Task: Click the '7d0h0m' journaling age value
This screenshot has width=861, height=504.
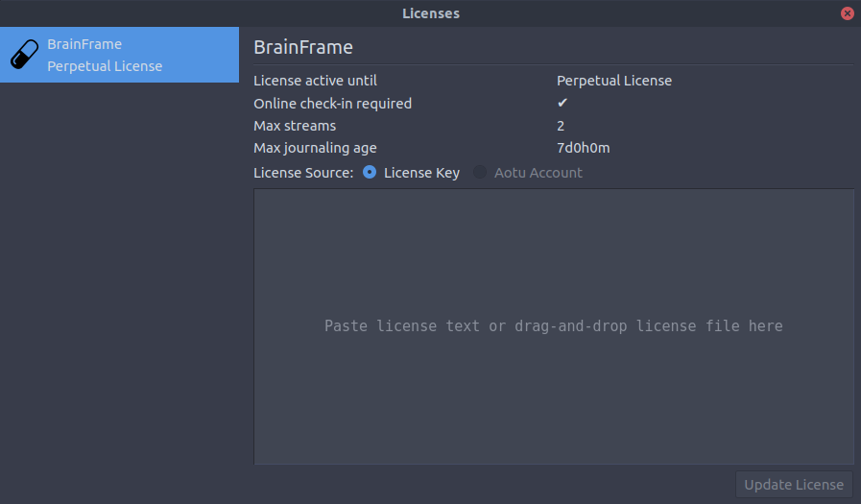Action: (x=584, y=148)
